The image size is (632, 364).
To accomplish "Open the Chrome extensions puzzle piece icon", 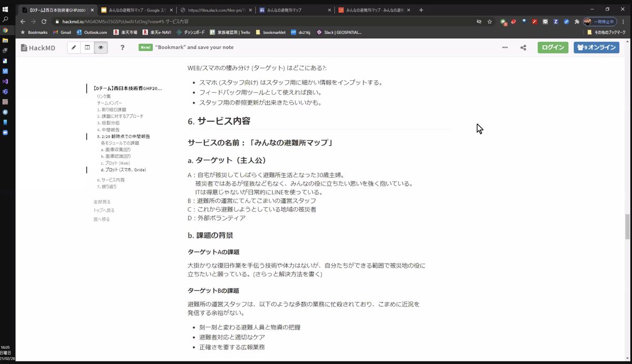I will point(576,22).
